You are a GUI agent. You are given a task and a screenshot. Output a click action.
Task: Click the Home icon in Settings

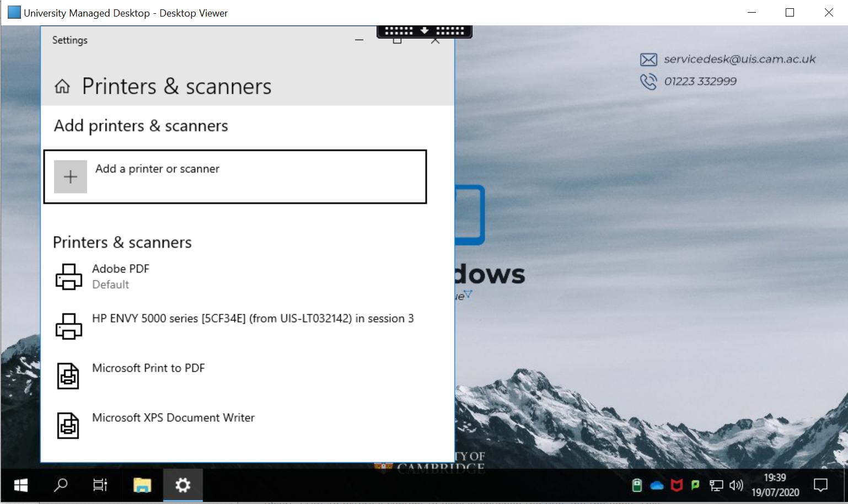click(62, 87)
